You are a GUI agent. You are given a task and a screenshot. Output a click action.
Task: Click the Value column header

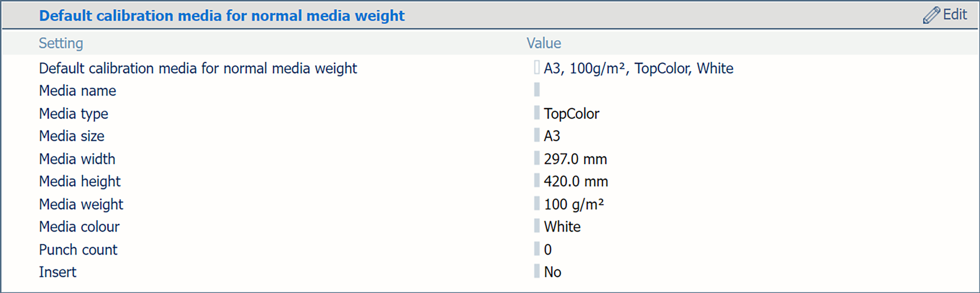pyautogui.click(x=544, y=43)
